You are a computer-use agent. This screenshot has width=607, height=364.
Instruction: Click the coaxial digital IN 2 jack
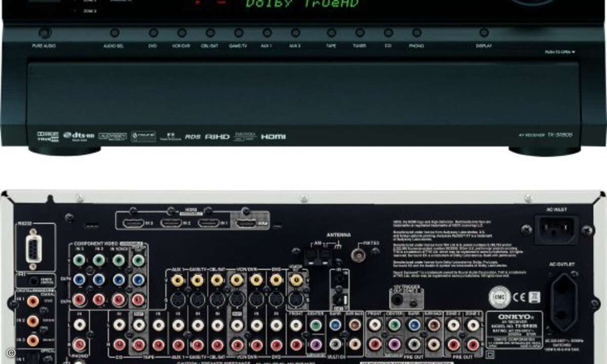click(33, 321)
